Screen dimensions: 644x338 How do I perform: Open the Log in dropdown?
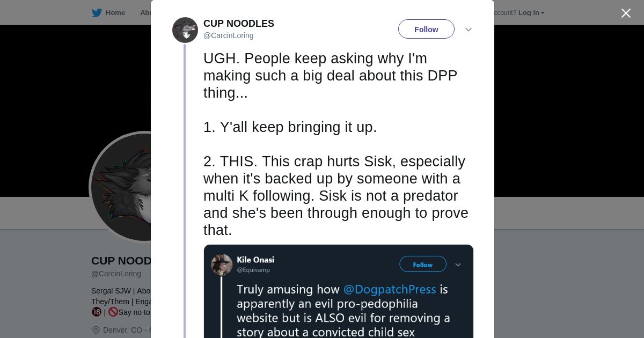coord(531,13)
